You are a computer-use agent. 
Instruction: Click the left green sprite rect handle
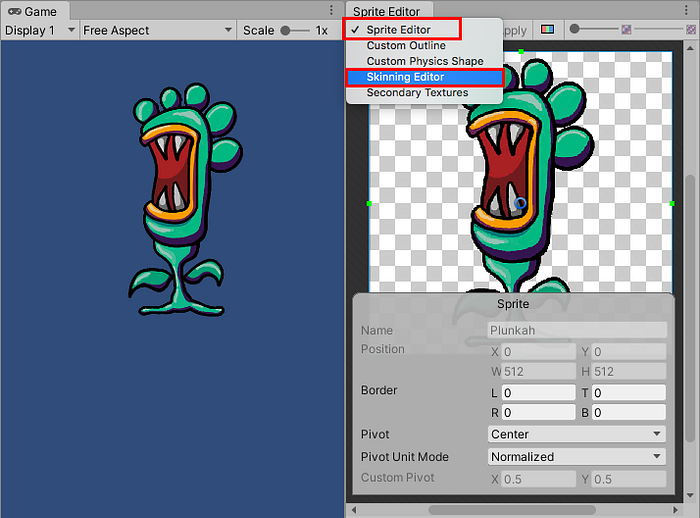coord(369,204)
